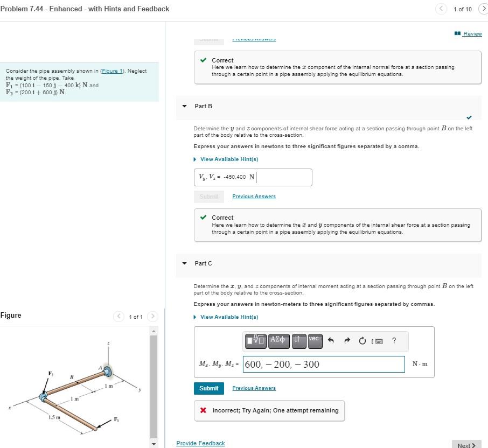The image size is (488, 448).
Task: Edit the Mx, My, Mz answer field
Action: (x=323, y=364)
